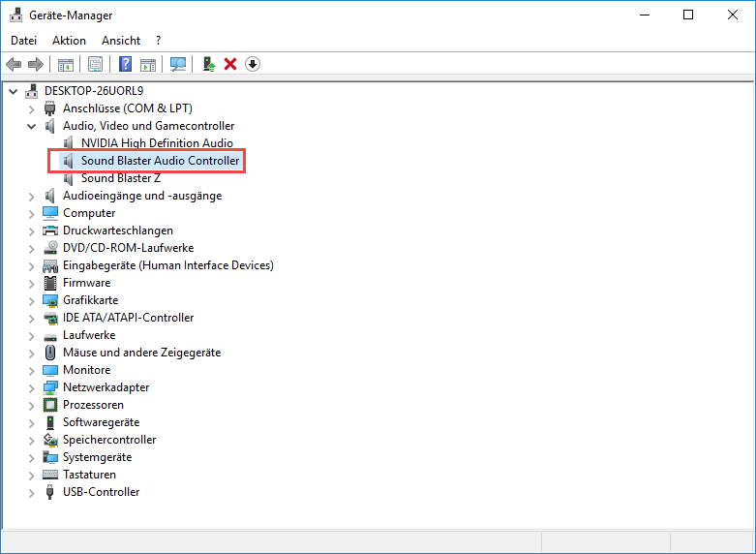Expand the IDE ATA/ATAPI-Controller chevron
The height and width of the screenshot is (554, 756).
pos(31,318)
